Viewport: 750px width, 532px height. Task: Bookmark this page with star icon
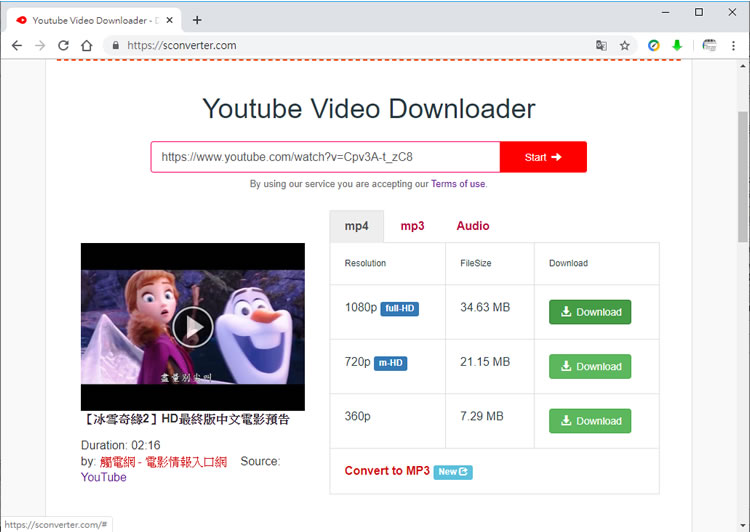click(625, 45)
